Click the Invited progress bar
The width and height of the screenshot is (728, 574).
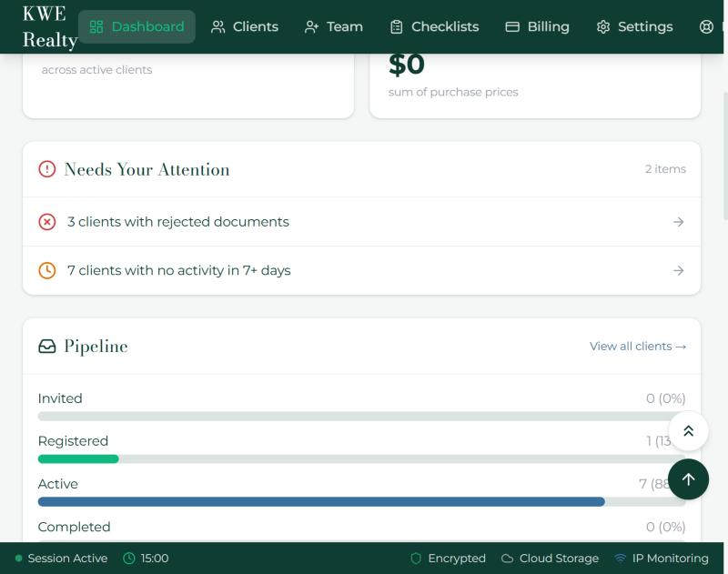tap(361, 417)
